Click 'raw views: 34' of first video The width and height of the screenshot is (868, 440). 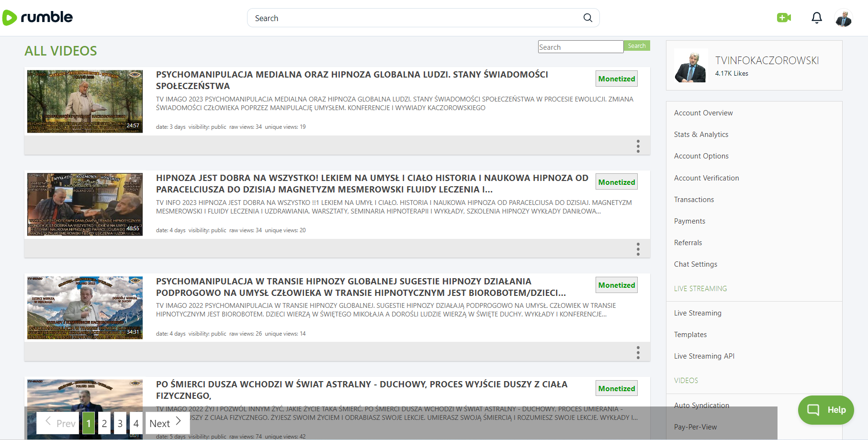pyautogui.click(x=246, y=127)
